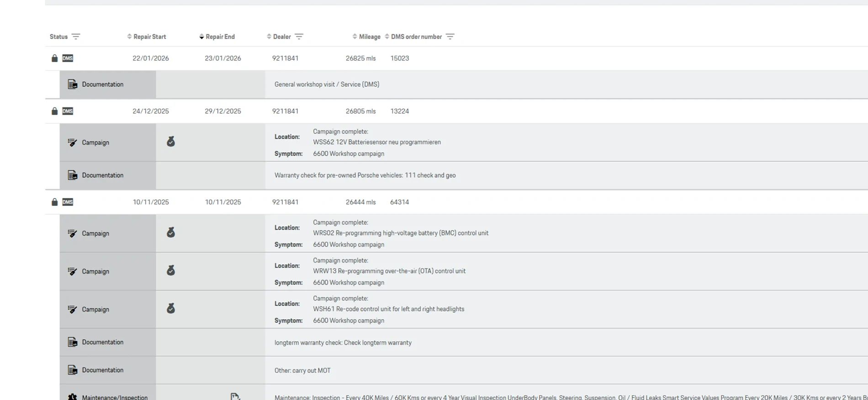Click WRS02 Re-programming high-voltage battery text
This screenshot has width=868, height=400.
coord(401,233)
